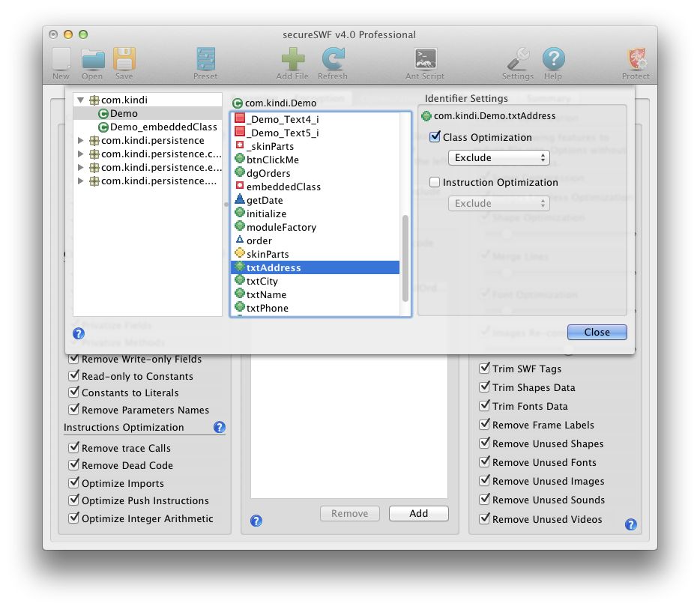Click the Save floppy disk icon
Viewport: 700px width, 609px height.
coord(124,60)
